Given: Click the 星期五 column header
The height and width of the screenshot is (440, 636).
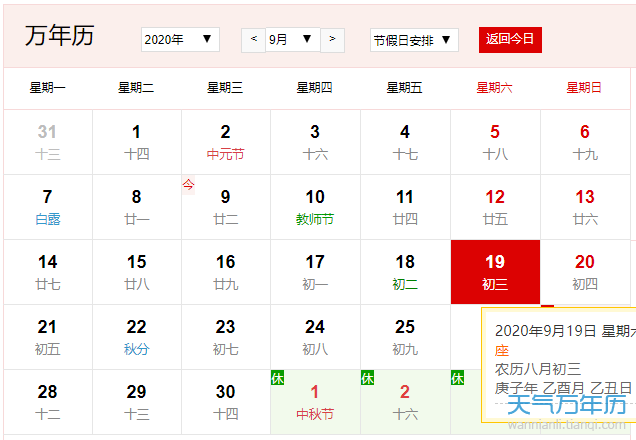Looking at the screenshot, I should 404,88.
